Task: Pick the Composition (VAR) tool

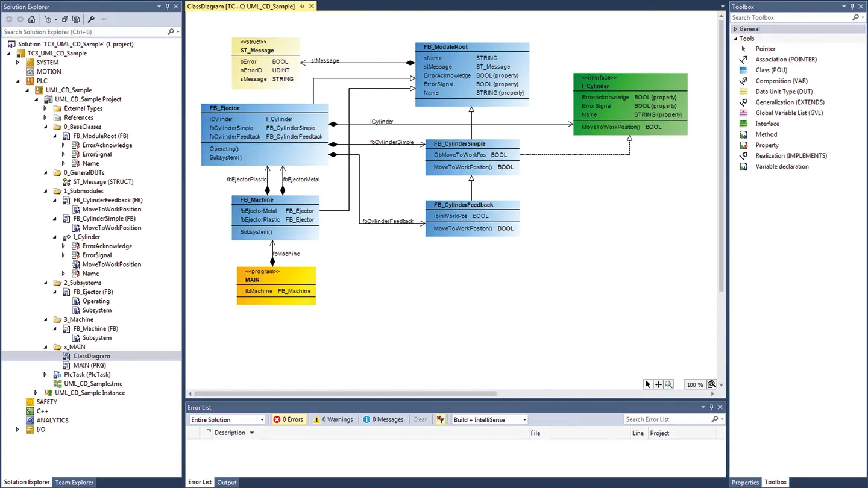Action: click(781, 81)
